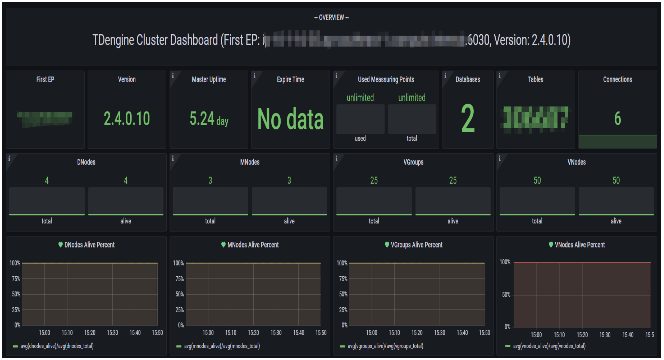Click the heart icon beside DNodes Alive Percent
Screen dimensions: 664x360
[x=61, y=245]
